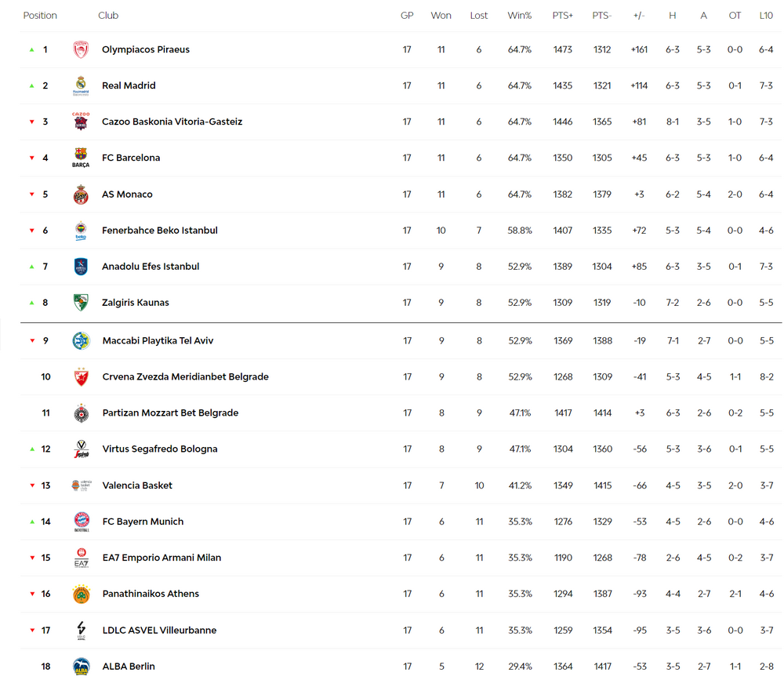Click the Real Madrid crest icon
Screen dimensions: 784x687
(81, 85)
